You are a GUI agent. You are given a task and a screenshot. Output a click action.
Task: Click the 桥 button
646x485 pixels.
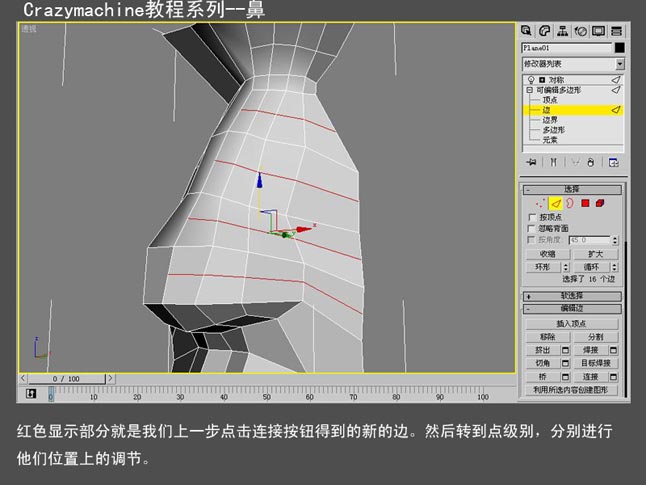[543, 377]
